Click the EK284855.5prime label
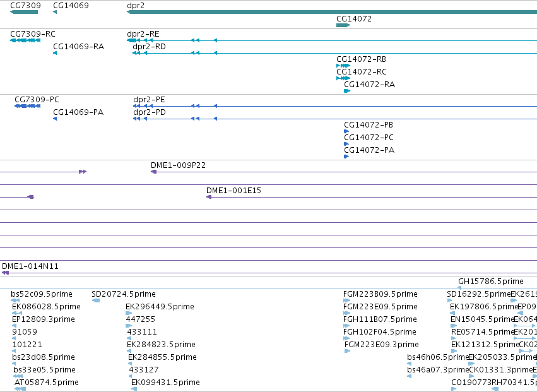The width and height of the screenshot is (537, 392). [163, 358]
